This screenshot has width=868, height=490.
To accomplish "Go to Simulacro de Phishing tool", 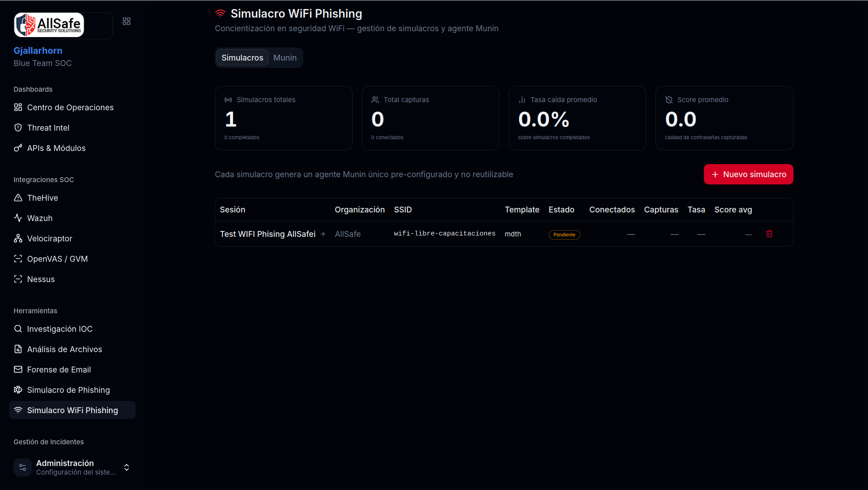I will 72,390.
